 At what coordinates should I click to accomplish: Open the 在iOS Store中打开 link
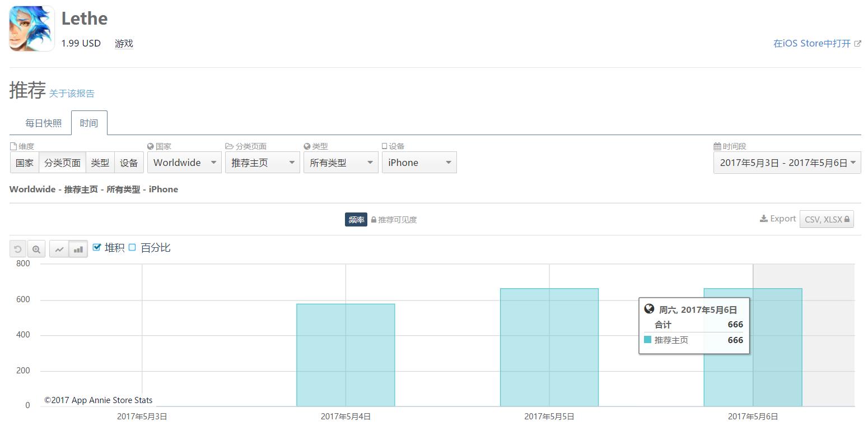pos(816,44)
